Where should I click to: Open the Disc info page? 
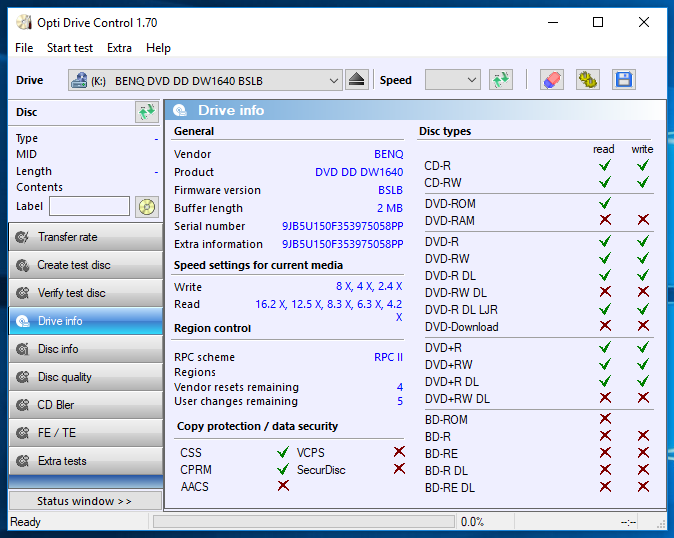click(86, 349)
